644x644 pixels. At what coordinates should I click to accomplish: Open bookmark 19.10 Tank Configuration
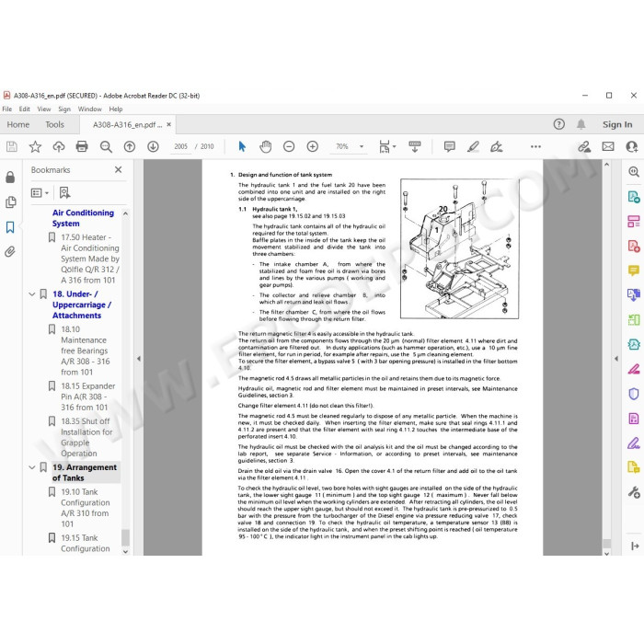[x=85, y=508]
